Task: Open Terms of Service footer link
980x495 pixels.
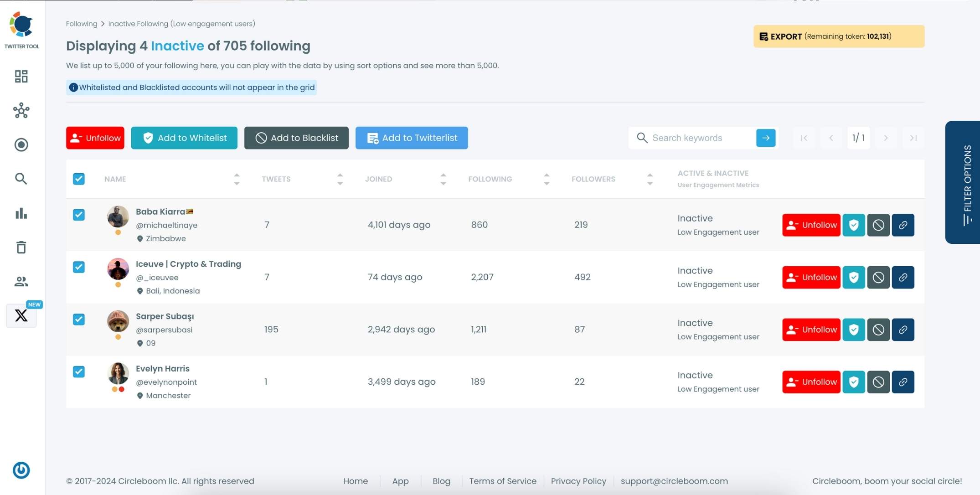Action: (502, 481)
